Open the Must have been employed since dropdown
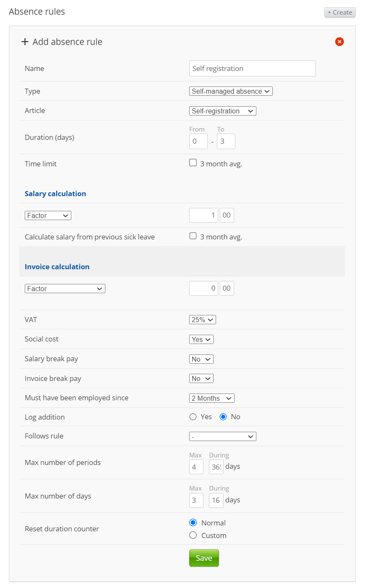This screenshot has width=365, height=588. [x=211, y=398]
